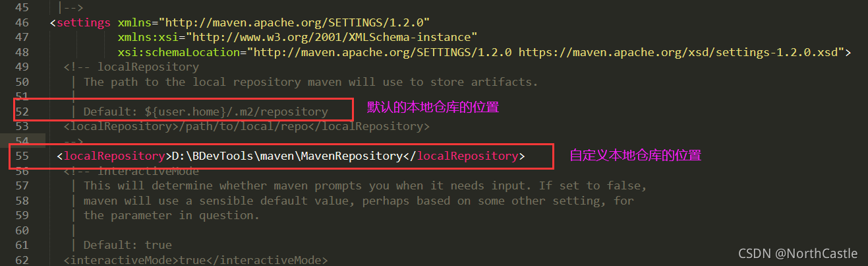This screenshot has width=868, height=266.
Task: Click the D:\BDevTools\maven\MavenRepository path value
Action: click(287, 156)
